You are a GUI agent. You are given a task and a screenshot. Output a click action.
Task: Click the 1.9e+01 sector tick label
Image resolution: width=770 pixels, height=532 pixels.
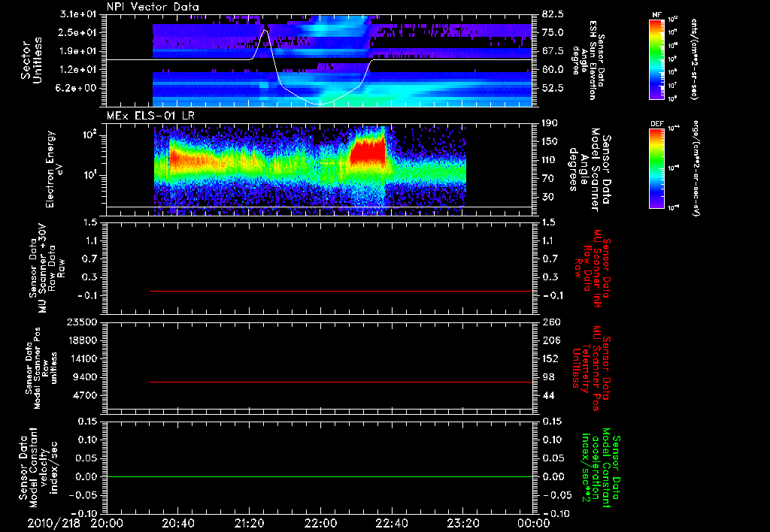tap(78, 51)
